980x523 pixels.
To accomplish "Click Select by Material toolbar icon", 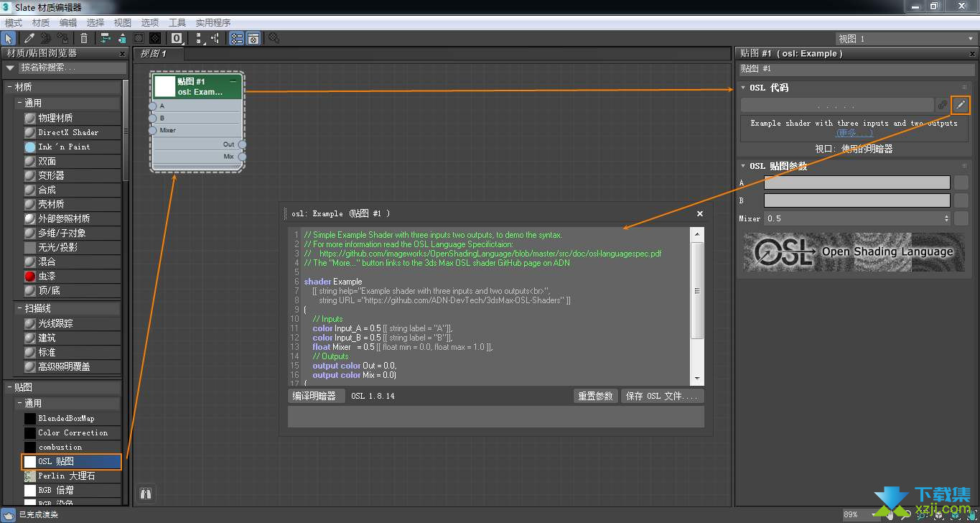I will pos(274,38).
